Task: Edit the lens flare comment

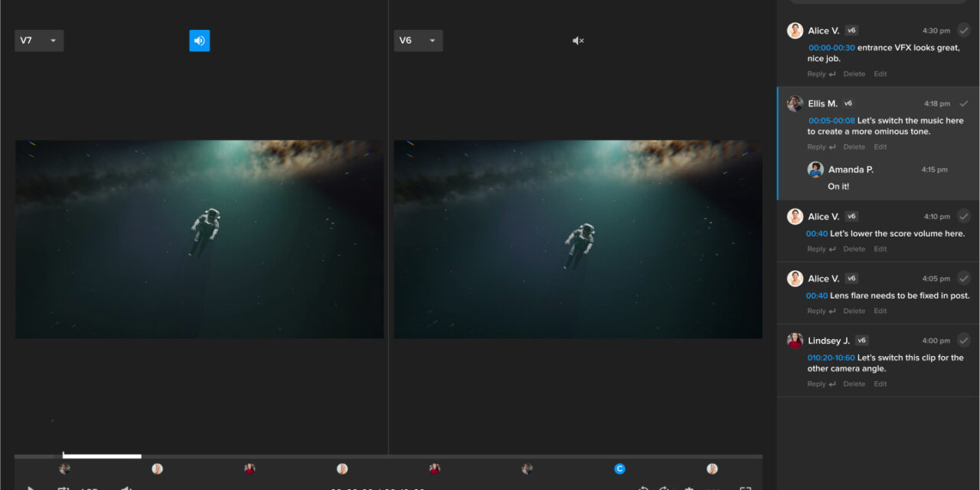Action: coord(880,311)
